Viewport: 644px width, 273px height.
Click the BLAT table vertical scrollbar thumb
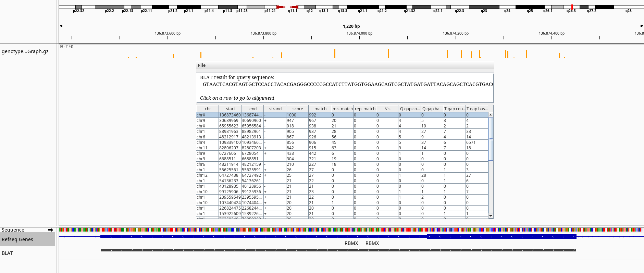491,139
